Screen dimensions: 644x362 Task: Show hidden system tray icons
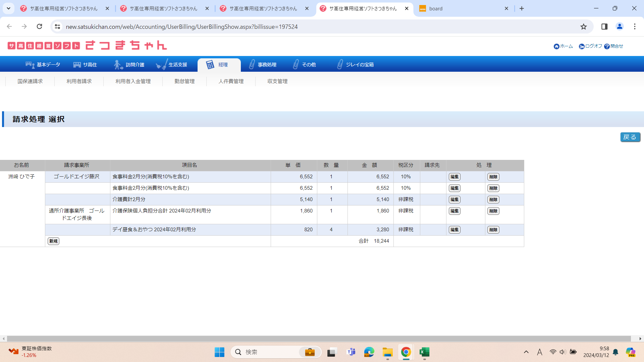click(x=526, y=352)
